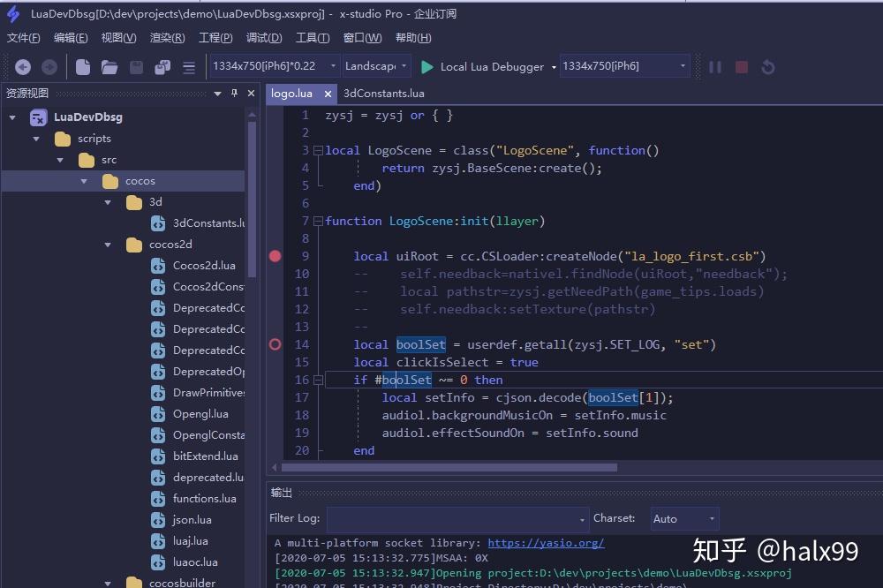Save all open files

pyautogui.click(x=160, y=66)
